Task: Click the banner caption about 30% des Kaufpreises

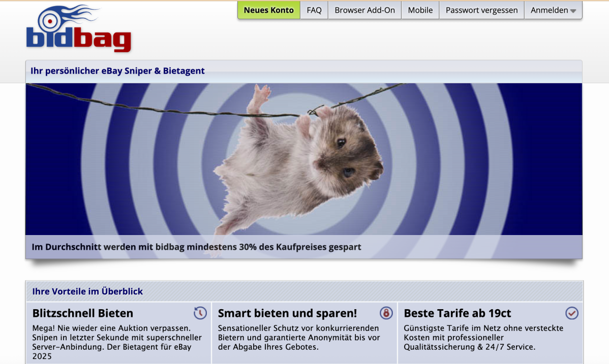Action: 197,247
